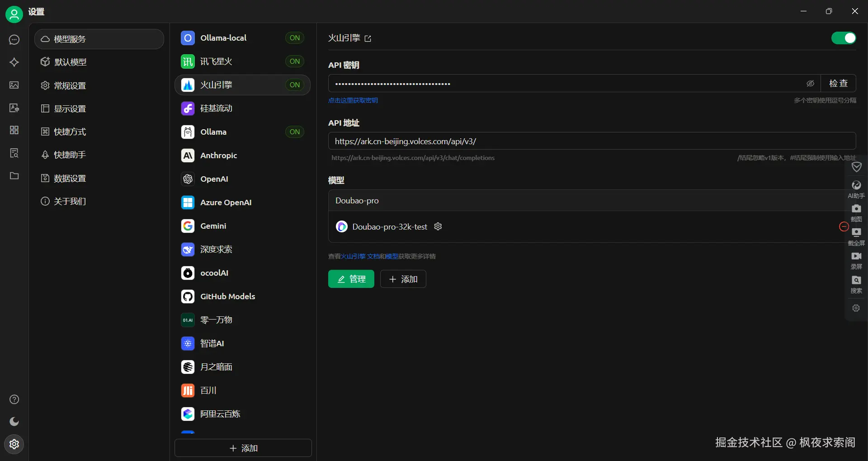The width and height of the screenshot is (868, 461).
Task: Select 讯飞星火 provider
Action: [242, 61]
